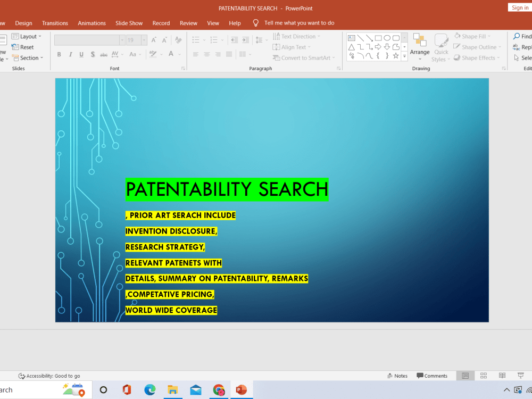Open File Explorer from taskbar
Image resolution: width=532 pixels, height=399 pixels.
point(173,390)
